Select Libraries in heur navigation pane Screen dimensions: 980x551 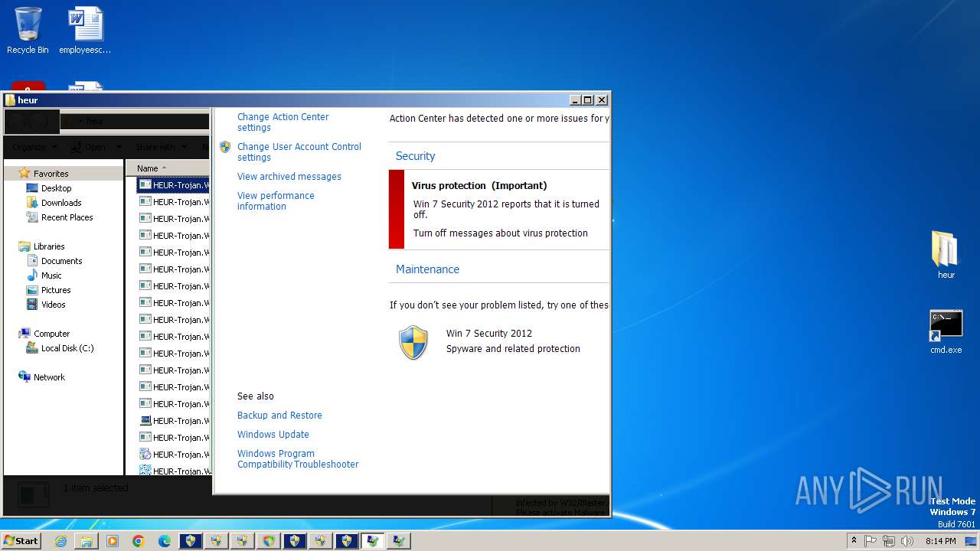point(49,246)
